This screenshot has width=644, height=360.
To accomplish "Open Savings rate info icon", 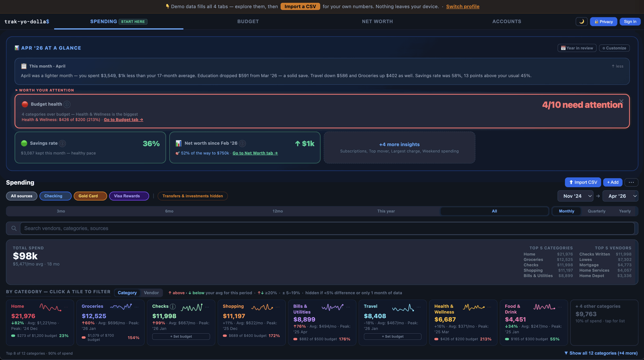I will click(63, 143).
